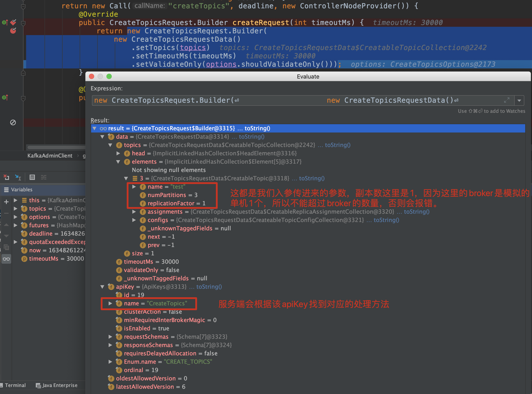
Task: Expand the requestSchemas node
Action: (x=110, y=337)
